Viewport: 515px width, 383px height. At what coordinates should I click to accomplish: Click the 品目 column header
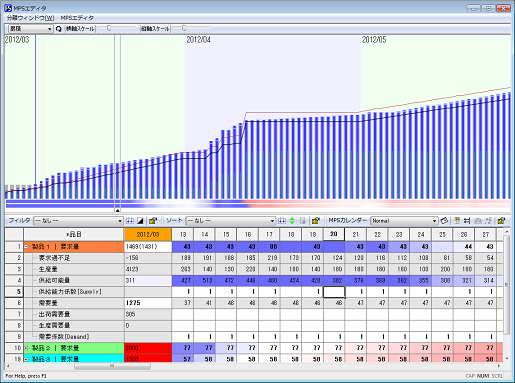(74, 234)
